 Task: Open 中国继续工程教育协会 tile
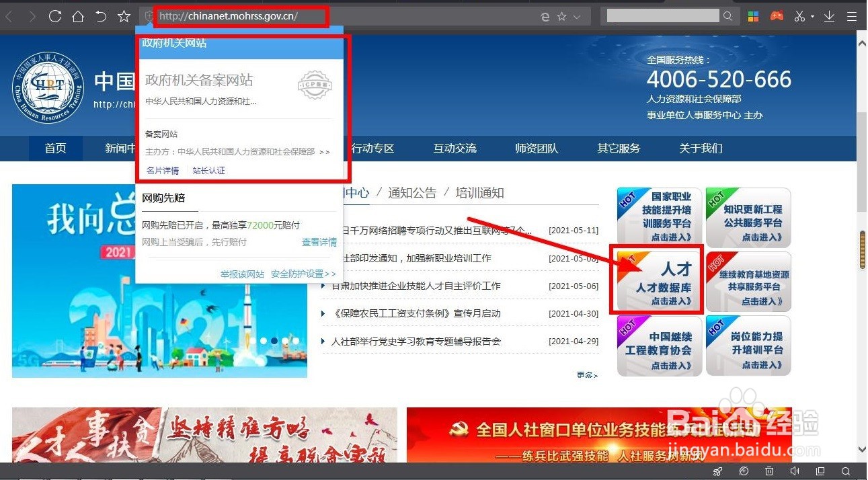pos(660,346)
